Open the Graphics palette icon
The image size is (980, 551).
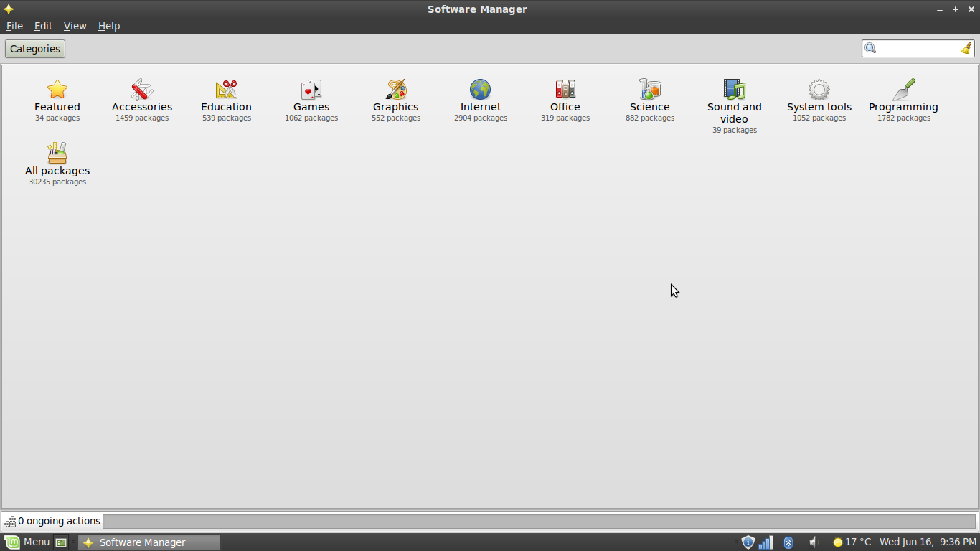click(396, 89)
